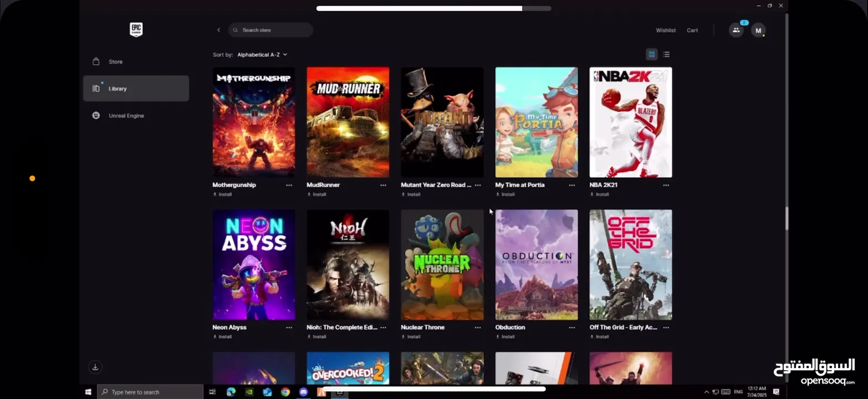Install Off The Grid Early Access
The image size is (868, 399).
click(599, 337)
